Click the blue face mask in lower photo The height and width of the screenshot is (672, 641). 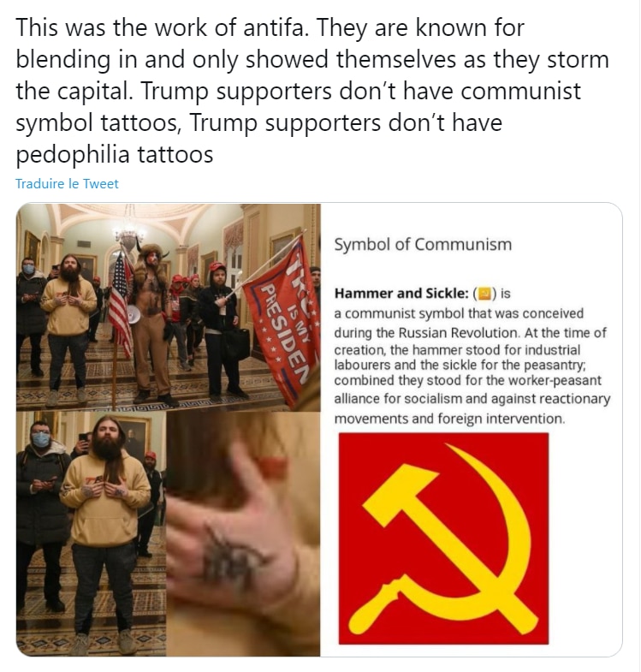coord(40,440)
